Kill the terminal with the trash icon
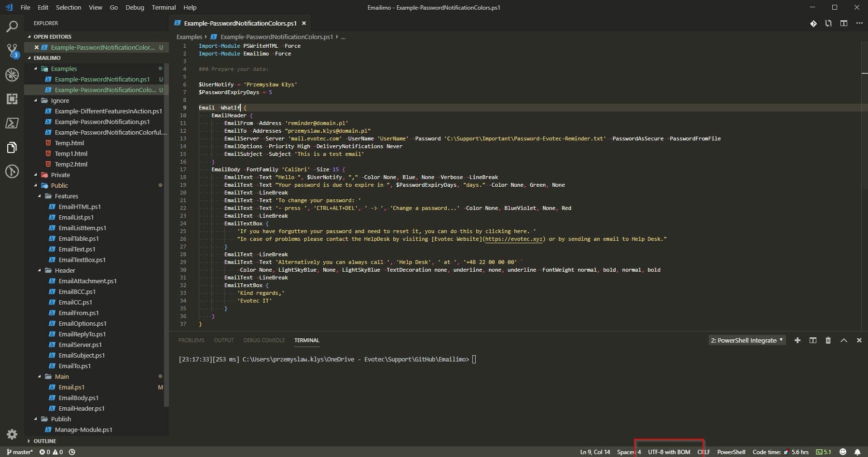868x457 pixels. [x=828, y=340]
